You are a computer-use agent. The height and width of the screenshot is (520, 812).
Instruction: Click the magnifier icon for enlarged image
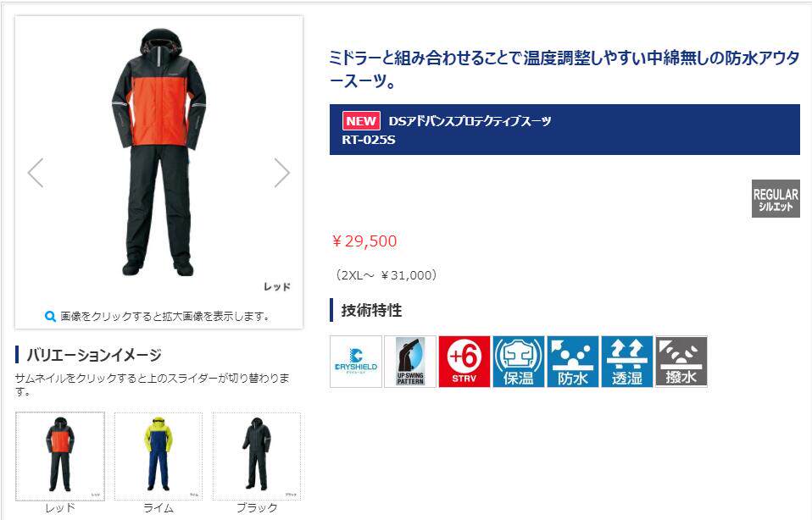pos(50,316)
